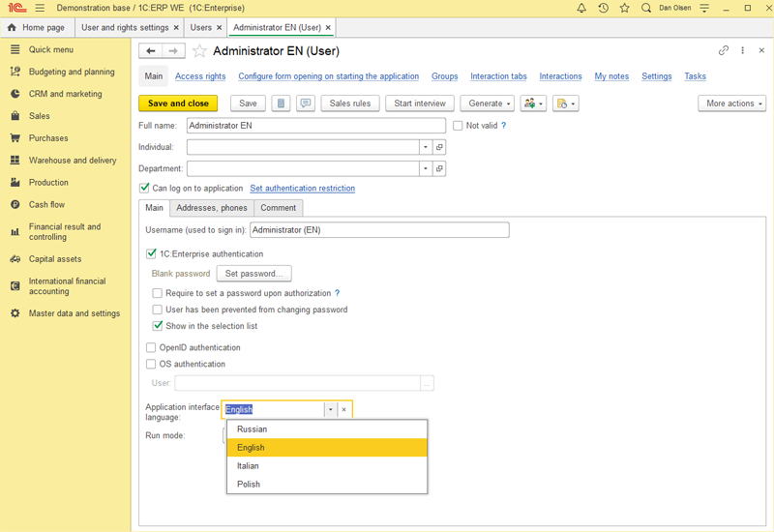Image resolution: width=774 pixels, height=532 pixels.
Task: Switch to Addresses, phones tab
Action: pyautogui.click(x=211, y=208)
